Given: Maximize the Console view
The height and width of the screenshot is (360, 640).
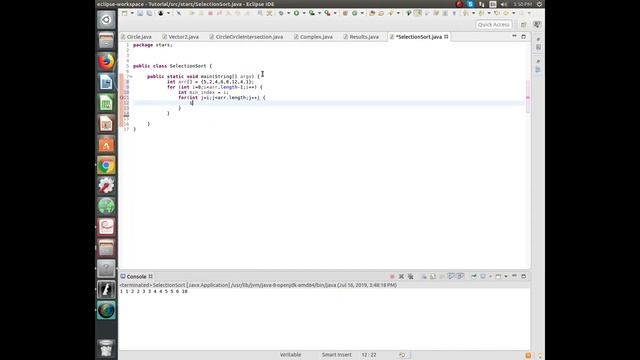Looking at the screenshot, I should pyautogui.click(x=524, y=276).
